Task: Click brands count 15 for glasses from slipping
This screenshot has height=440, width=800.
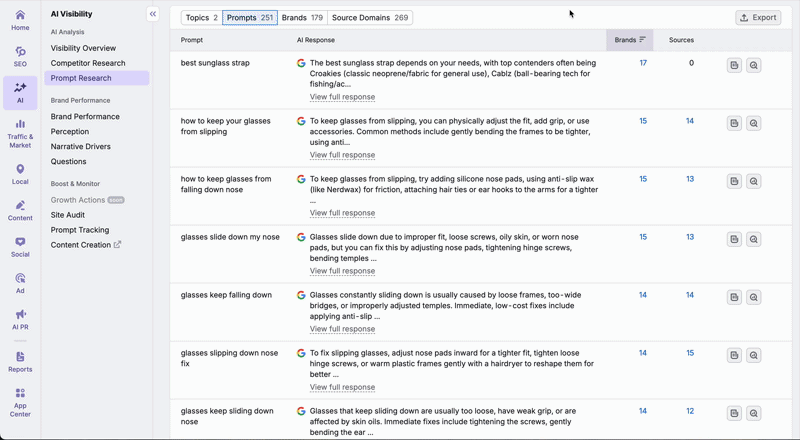Action: [x=643, y=121]
